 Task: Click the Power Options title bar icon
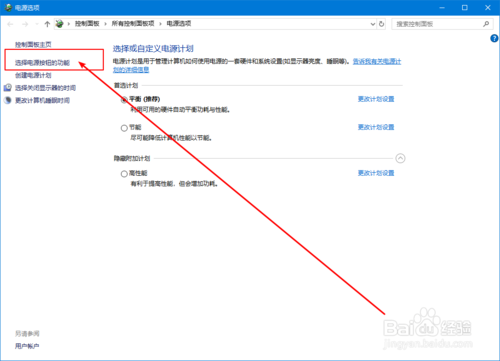[8, 7]
